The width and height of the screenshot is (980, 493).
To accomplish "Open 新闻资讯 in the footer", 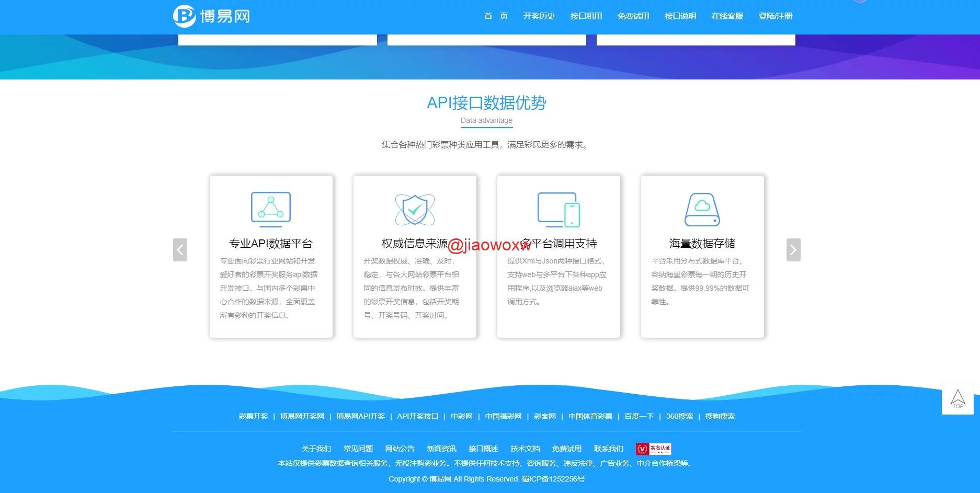I will coord(442,449).
